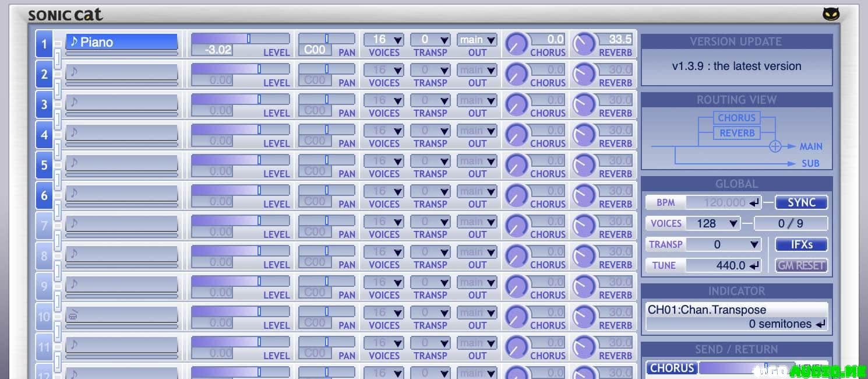868x379 pixels.
Task: Click the GM RESET button
Action: (801, 265)
